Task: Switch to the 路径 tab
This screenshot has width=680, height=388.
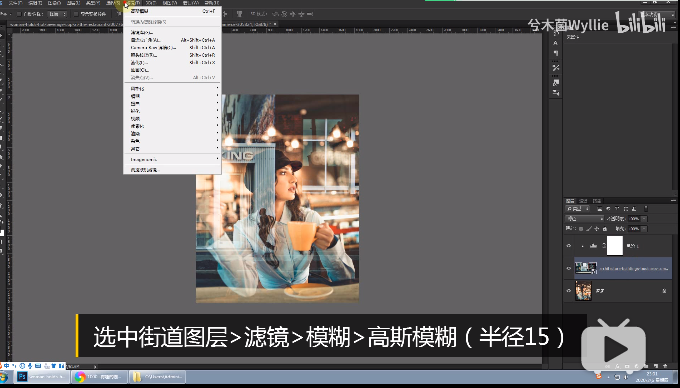Action: point(597,201)
